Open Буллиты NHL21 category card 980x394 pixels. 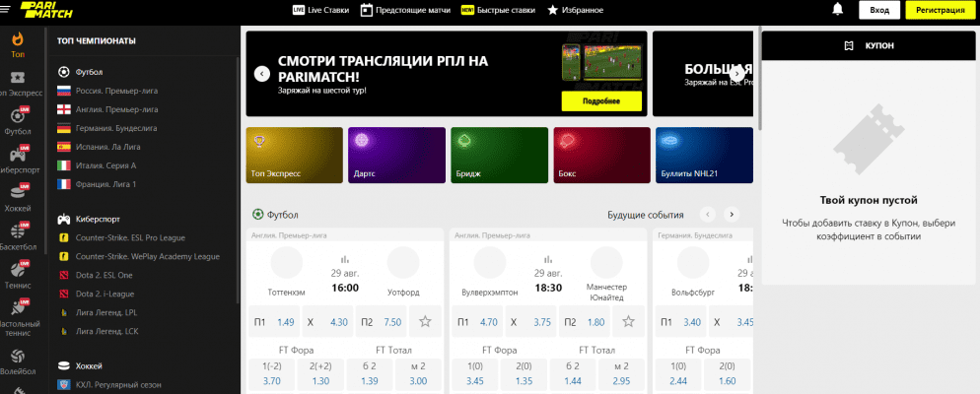tap(704, 155)
